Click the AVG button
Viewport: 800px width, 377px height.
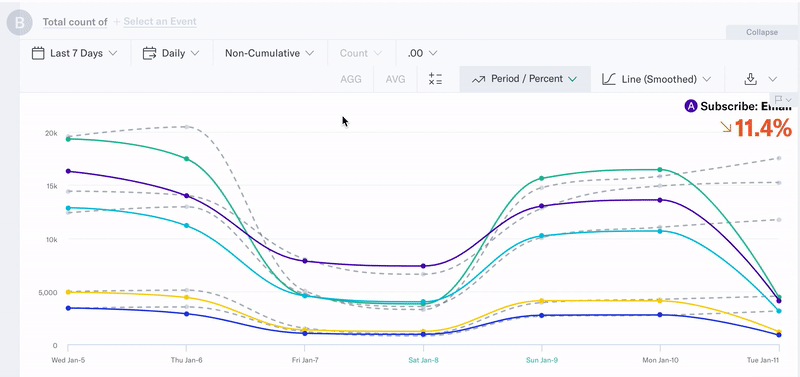395,79
